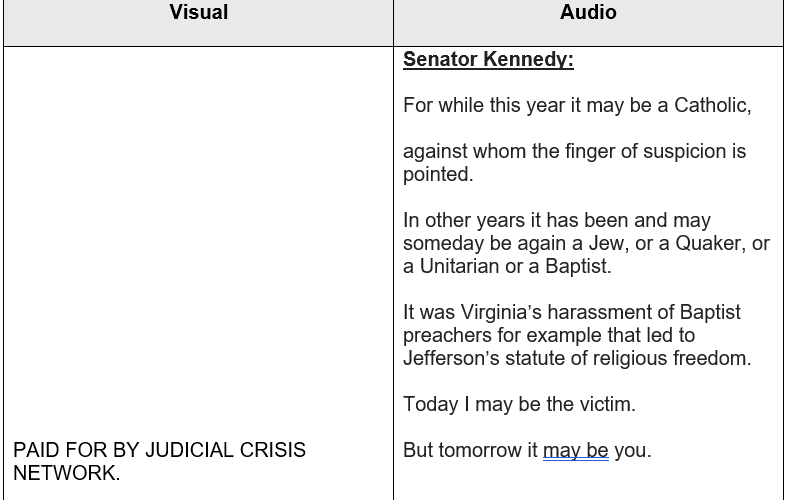This screenshot has height=500, width=790.
Task: Place cursor on word 'pointed.'
Action: [438, 174]
